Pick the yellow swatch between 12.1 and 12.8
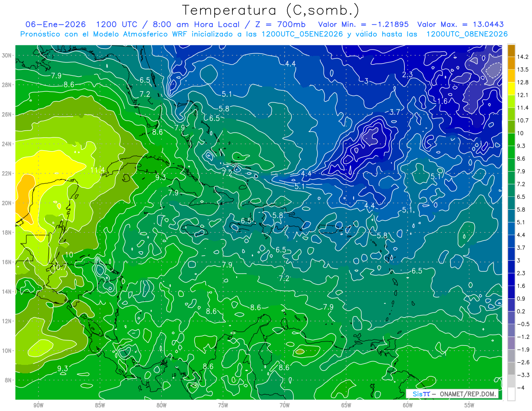This screenshot has width=532, height=411. click(511, 89)
